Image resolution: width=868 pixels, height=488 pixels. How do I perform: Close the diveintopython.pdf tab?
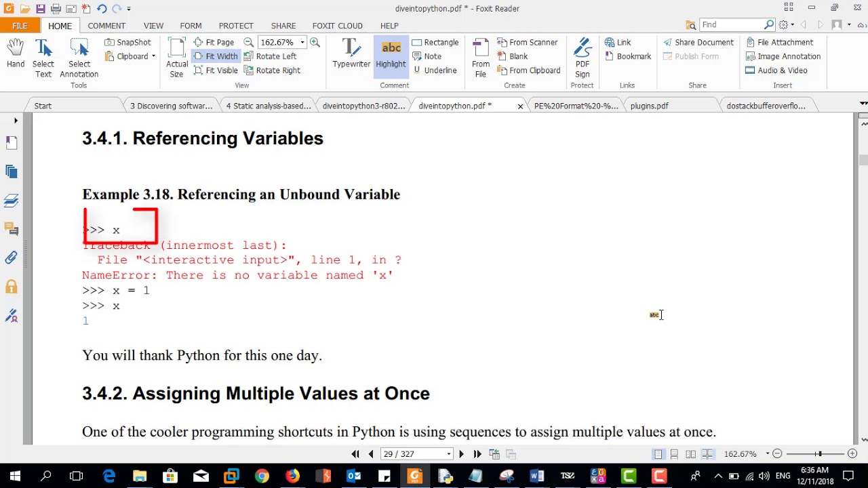(520, 106)
